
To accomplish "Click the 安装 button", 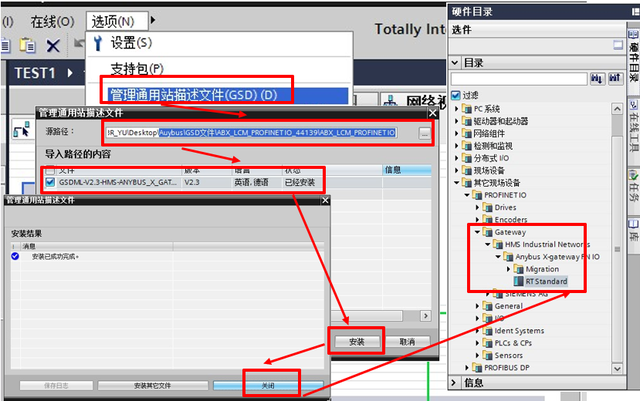I will (357, 342).
